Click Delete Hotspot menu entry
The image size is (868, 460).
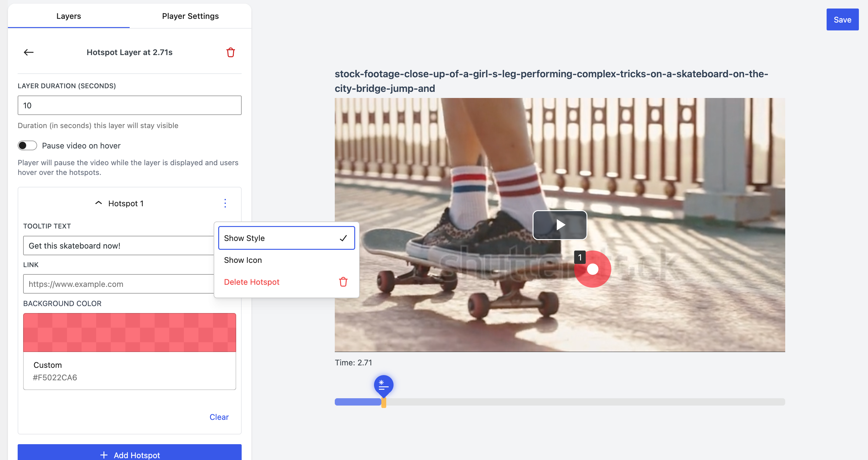(x=252, y=282)
